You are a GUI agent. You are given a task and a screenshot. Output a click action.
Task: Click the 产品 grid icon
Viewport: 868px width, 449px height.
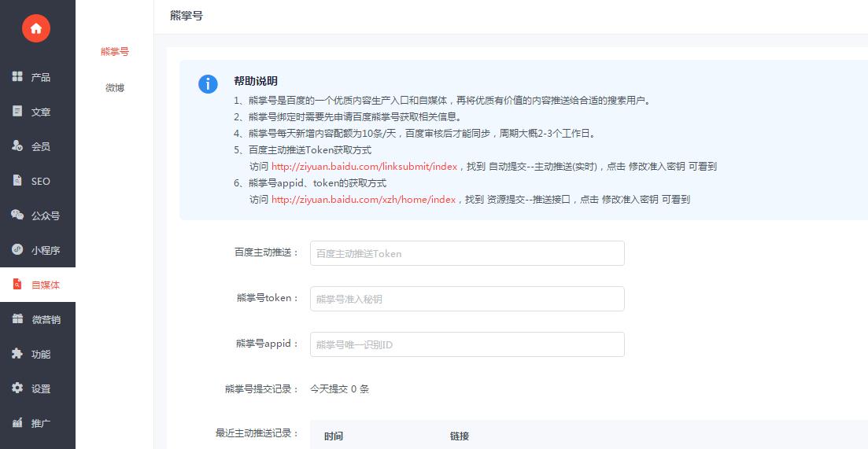[18, 76]
